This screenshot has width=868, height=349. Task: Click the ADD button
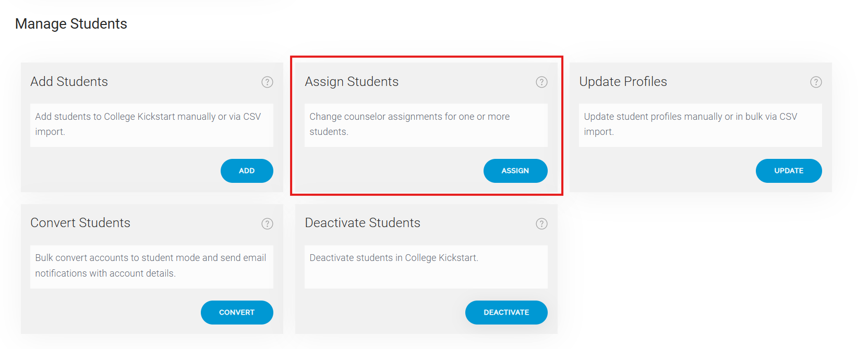tap(247, 171)
